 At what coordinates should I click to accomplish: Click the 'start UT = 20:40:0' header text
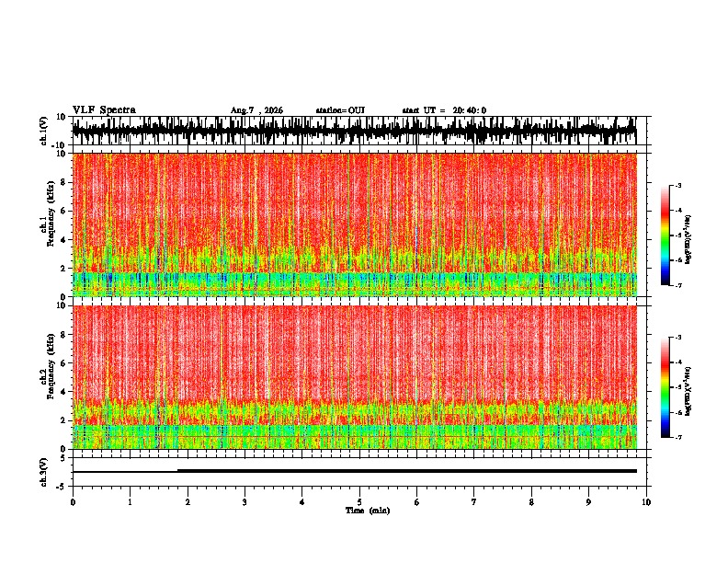pos(444,110)
